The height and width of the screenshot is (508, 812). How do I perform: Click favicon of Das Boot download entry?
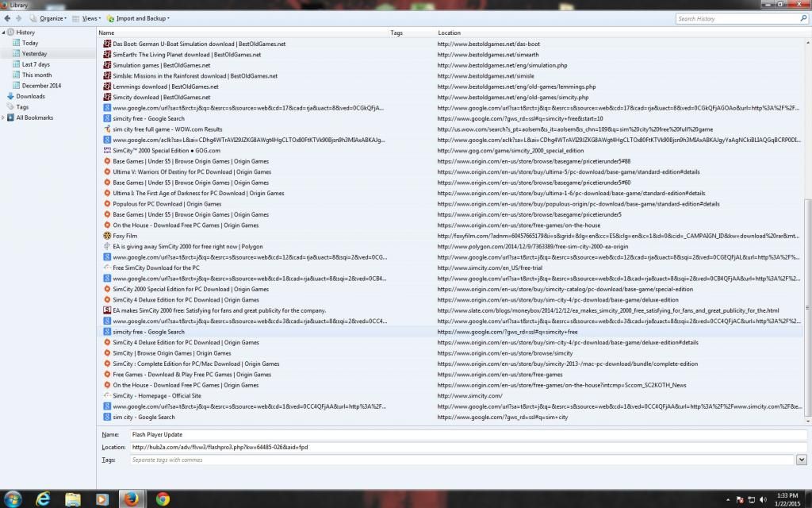107,44
